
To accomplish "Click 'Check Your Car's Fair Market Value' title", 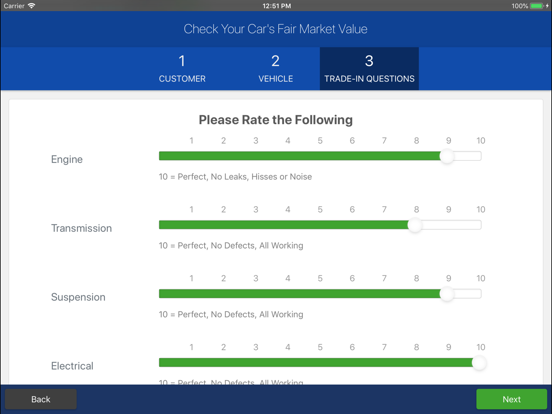I will (275, 29).
